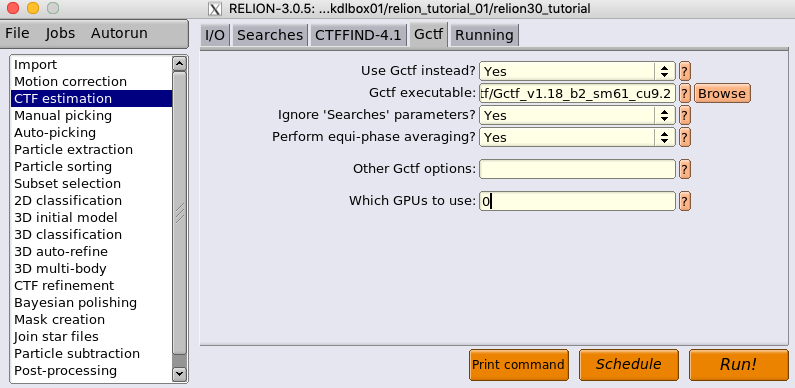Open help for Which GPUs to use

pos(684,201)
